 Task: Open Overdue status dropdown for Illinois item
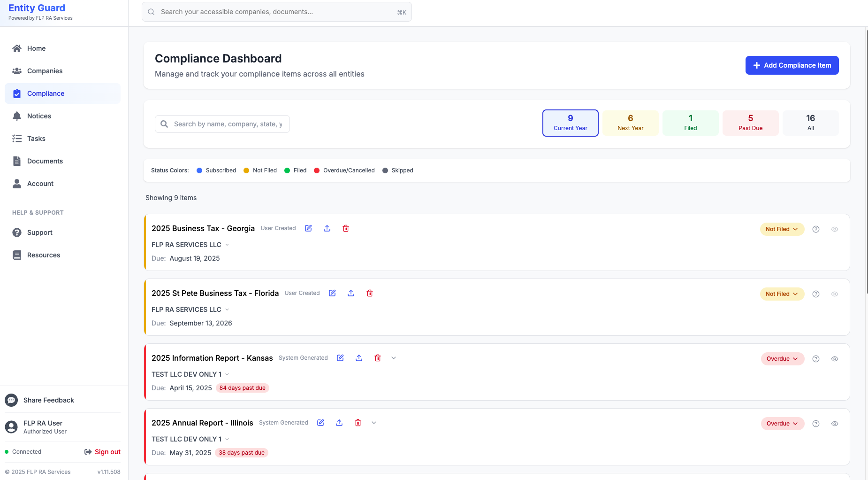click(783, 424)
